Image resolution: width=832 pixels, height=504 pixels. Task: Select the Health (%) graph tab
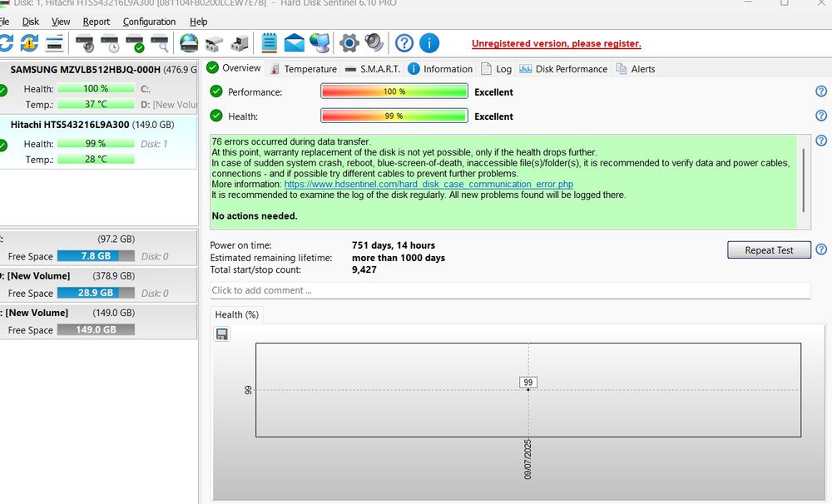[236, 314]
